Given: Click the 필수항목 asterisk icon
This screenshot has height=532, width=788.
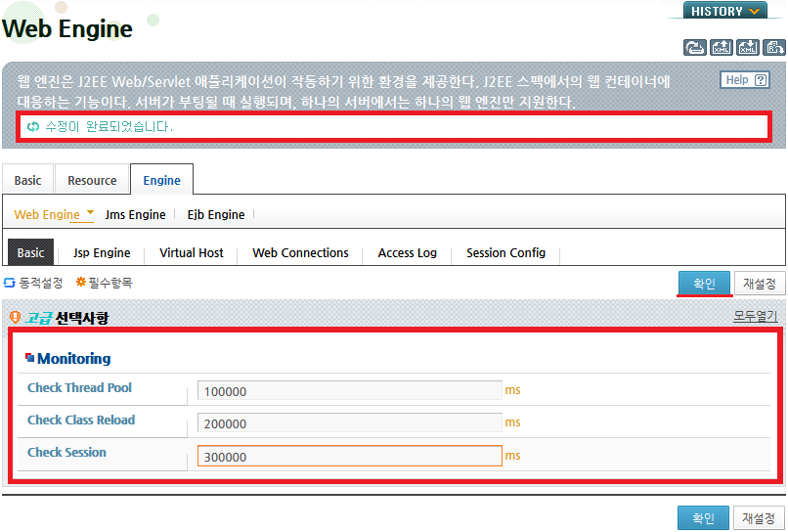Looking at the screenshot, I should coord(80,282).
